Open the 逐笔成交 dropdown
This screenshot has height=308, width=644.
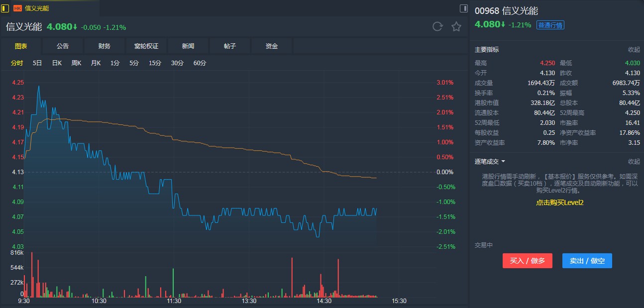pos(503,161)
